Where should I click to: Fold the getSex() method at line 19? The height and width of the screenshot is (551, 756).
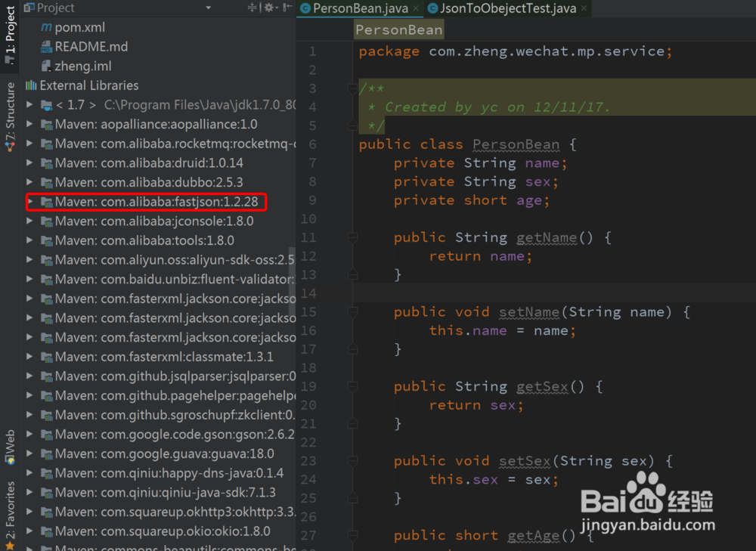[353, 386]
